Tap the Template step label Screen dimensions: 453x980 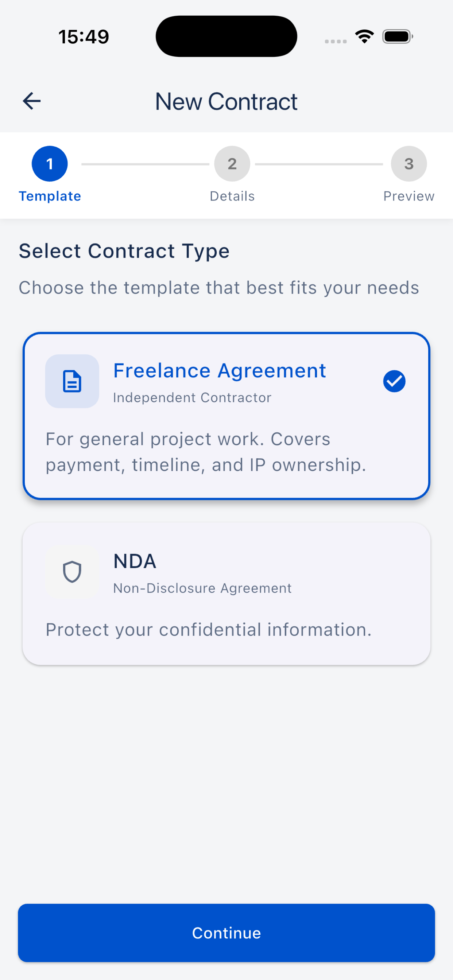pos(50,196)
